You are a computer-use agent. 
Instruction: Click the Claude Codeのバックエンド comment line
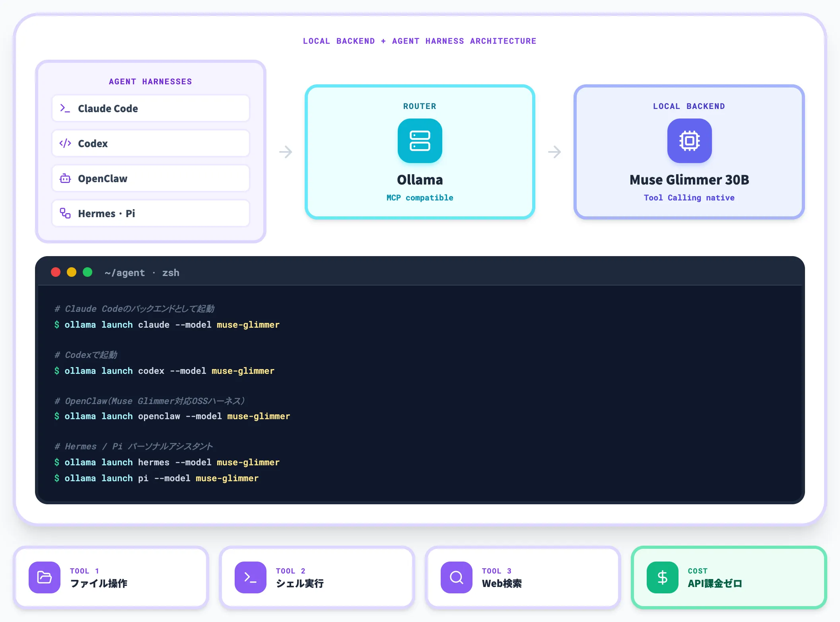click(134, 309)
